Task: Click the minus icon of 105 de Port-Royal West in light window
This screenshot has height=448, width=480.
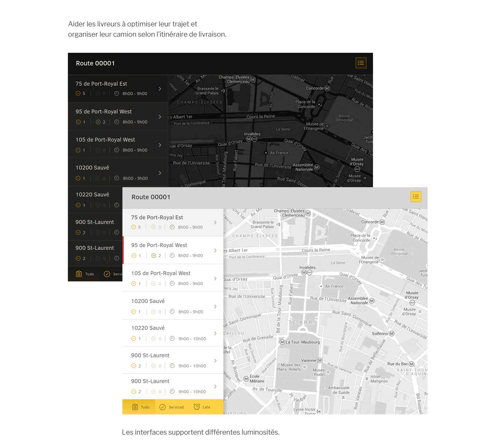Action: 134,283
